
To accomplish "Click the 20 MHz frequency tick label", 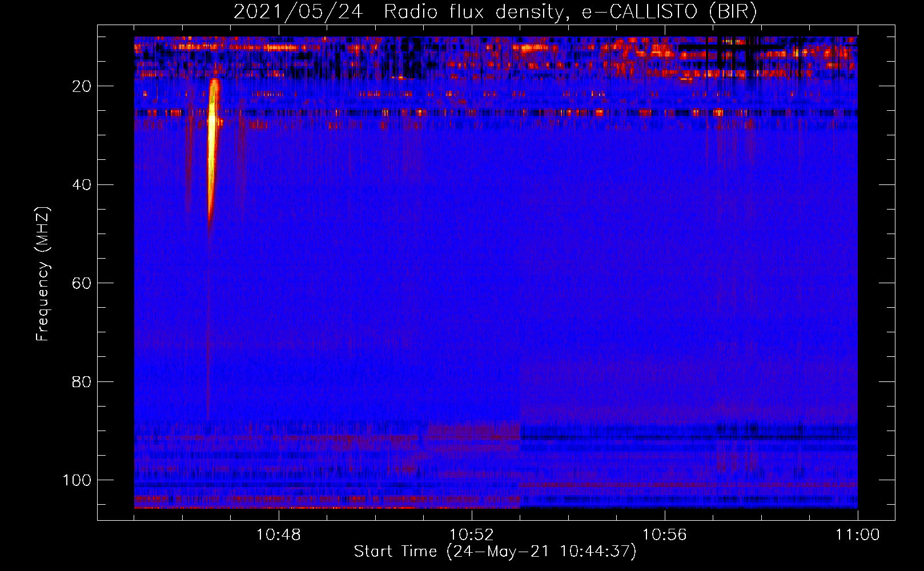I will point(82,86).
